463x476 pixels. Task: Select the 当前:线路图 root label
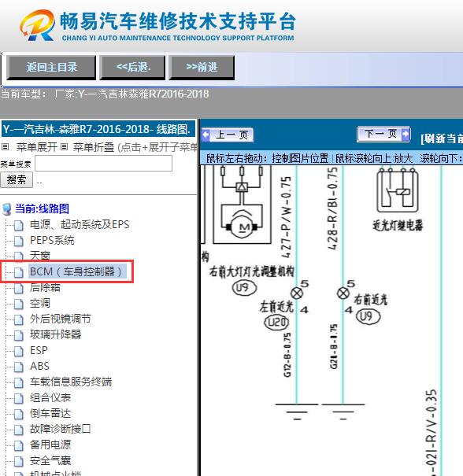click(42, 208)
